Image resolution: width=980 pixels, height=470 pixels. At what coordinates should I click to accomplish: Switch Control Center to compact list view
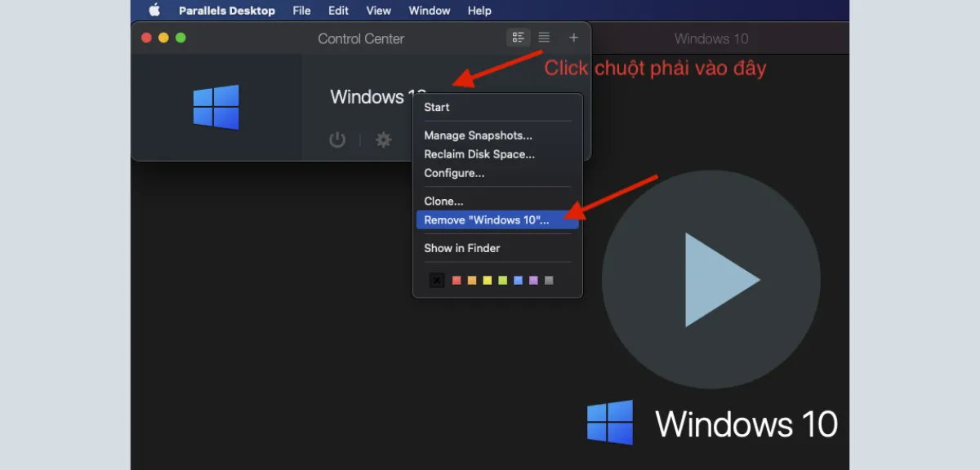click(x=544, y=38)
